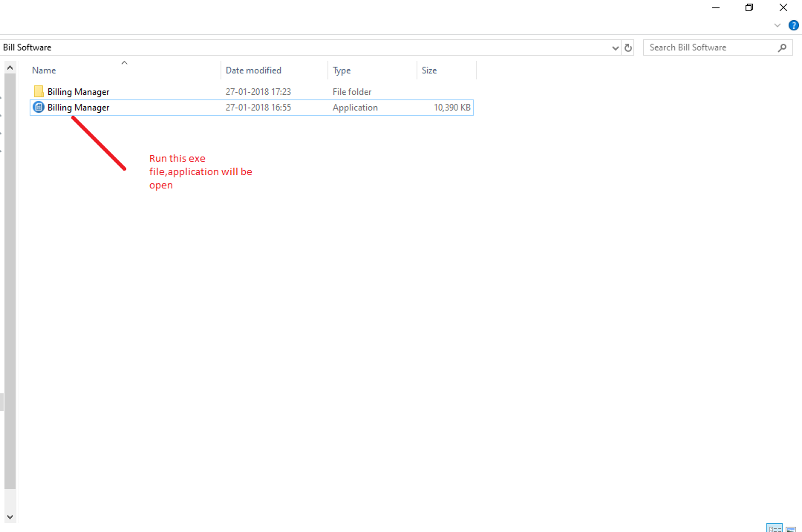Screen dimensions: 802x532
Task: Refresh the Bill Software folder view
Action: pos(628,47)
